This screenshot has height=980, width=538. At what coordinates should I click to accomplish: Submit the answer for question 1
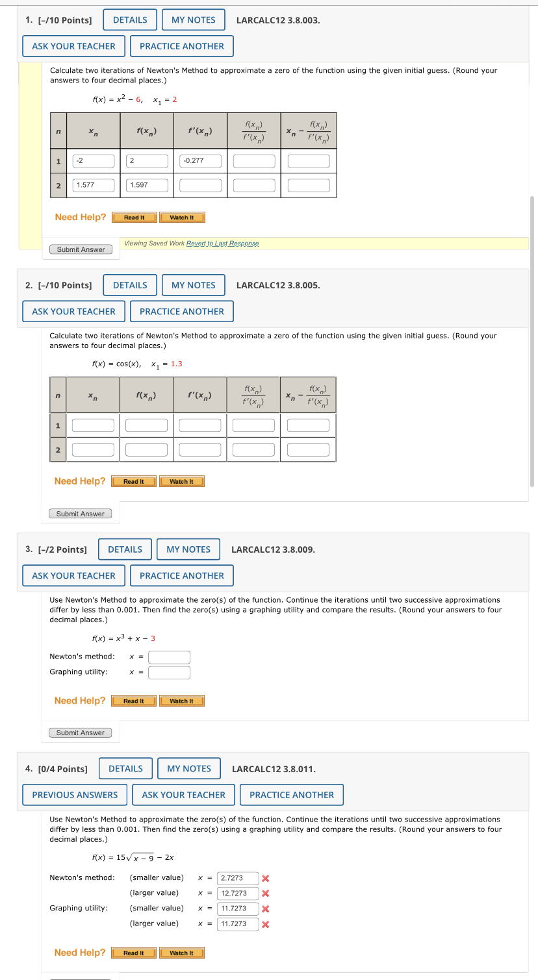(x=81, y=249)
